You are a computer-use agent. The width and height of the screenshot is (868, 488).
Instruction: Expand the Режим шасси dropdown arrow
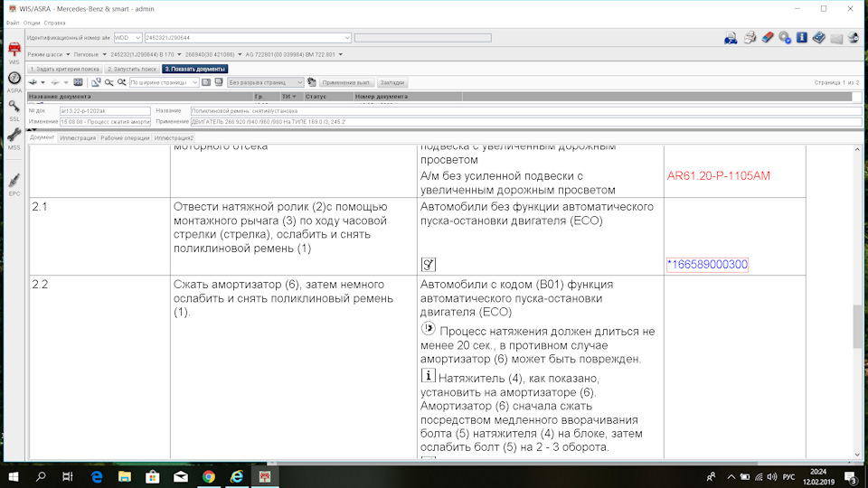(x=68, y=55)
